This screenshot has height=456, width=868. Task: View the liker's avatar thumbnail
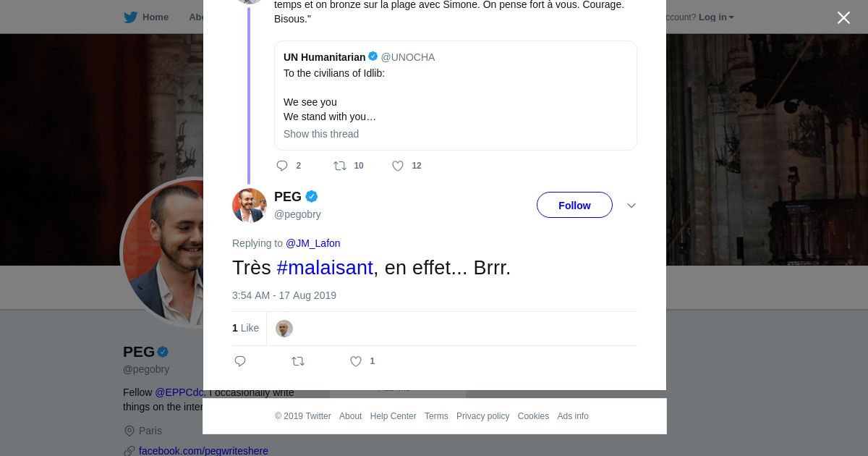pos(284,329)
